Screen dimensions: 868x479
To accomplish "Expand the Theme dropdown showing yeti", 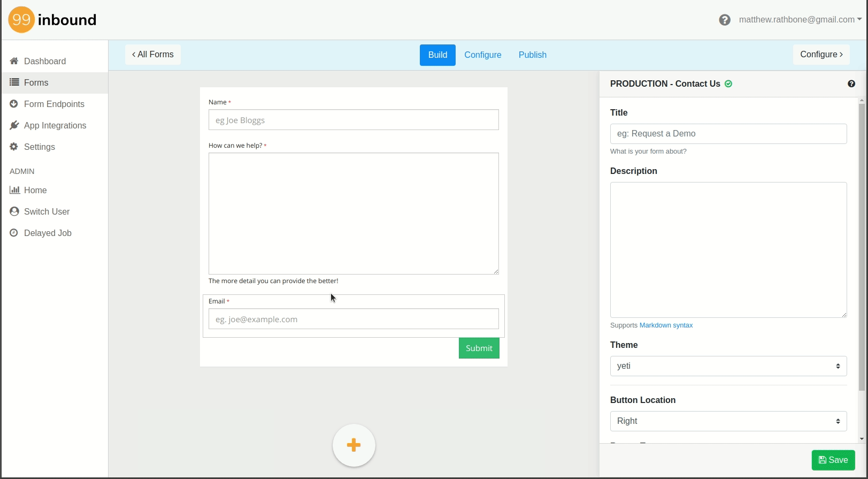I will (x=728, y=366).
